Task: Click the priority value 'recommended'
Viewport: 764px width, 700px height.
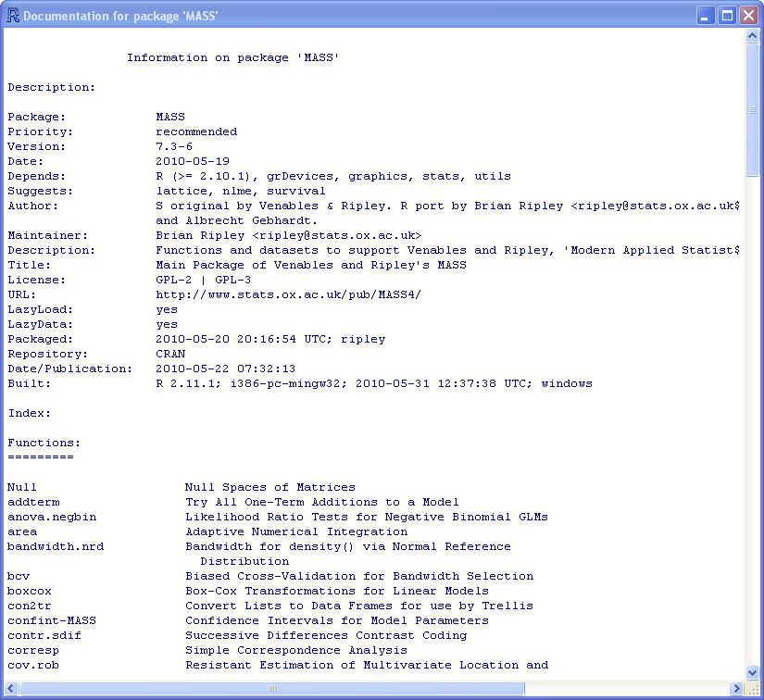Action: click(196, 131)
